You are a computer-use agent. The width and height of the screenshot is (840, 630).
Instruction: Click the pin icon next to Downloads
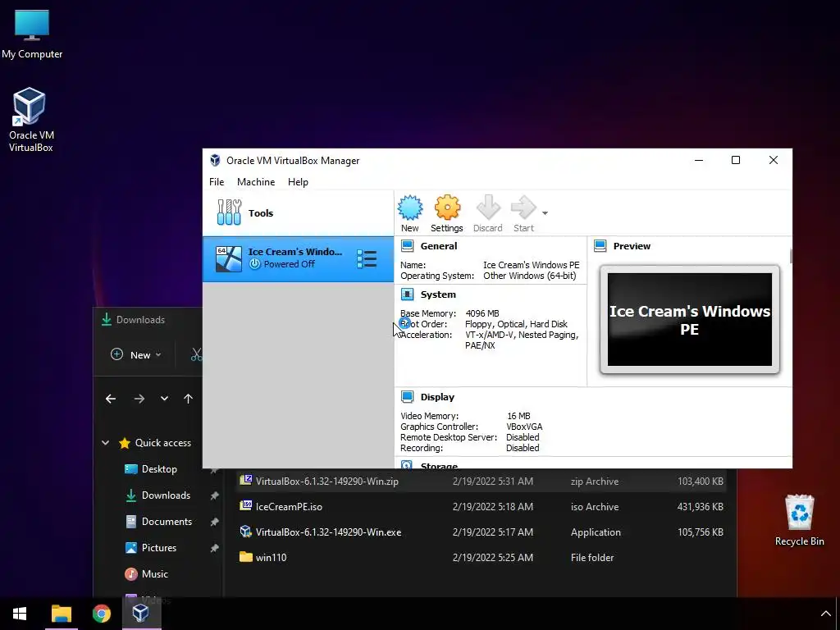click(214, 495)
